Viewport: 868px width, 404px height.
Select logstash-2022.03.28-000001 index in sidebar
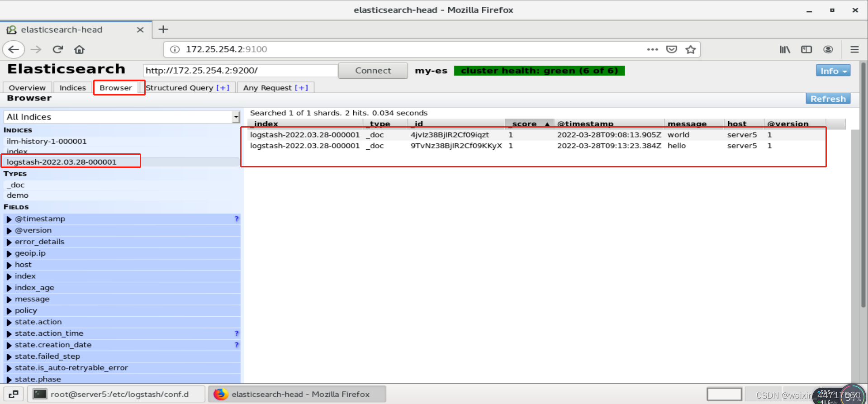click(122, 162)
